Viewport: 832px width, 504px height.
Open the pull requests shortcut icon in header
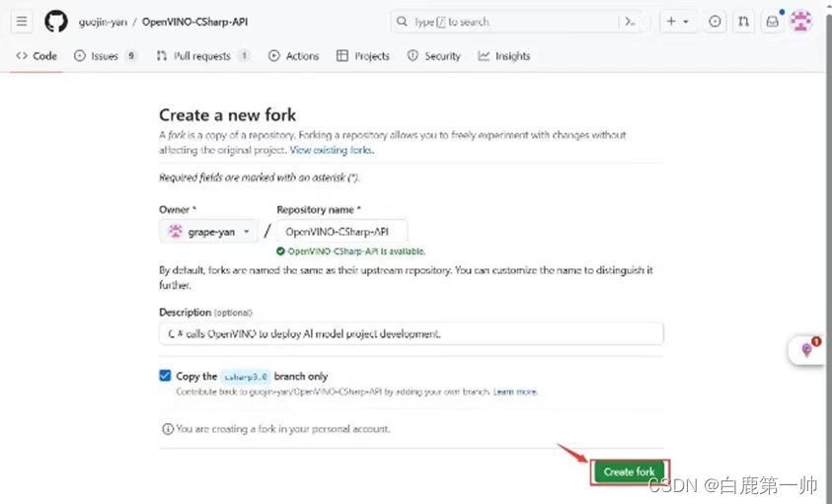(744, 22)
